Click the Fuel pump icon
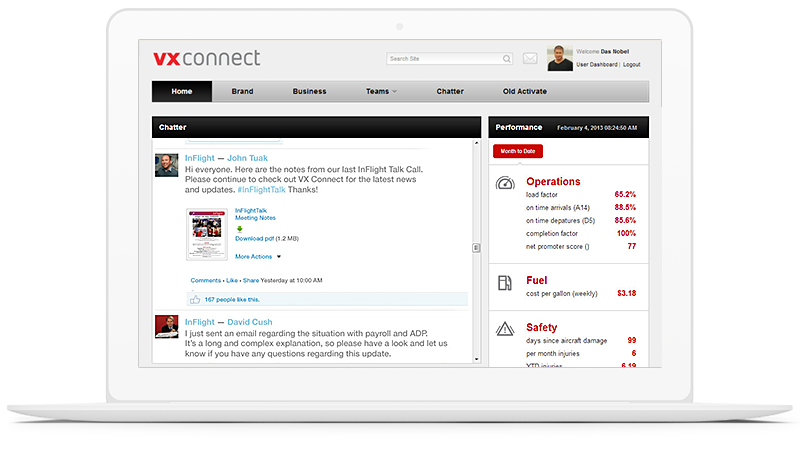Image resolution: width=800 pixels, height=455 pixels. [505, 283]
